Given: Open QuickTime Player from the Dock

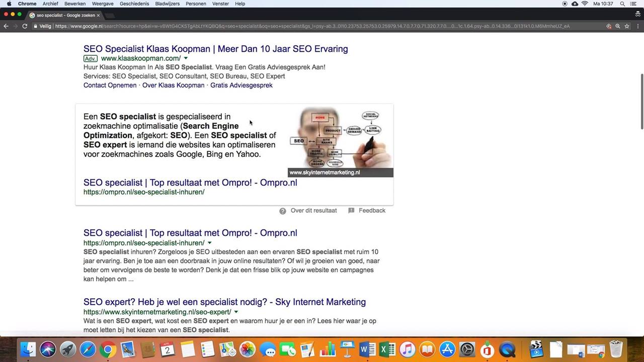Looking at the screenshot, I should (508, 349).
